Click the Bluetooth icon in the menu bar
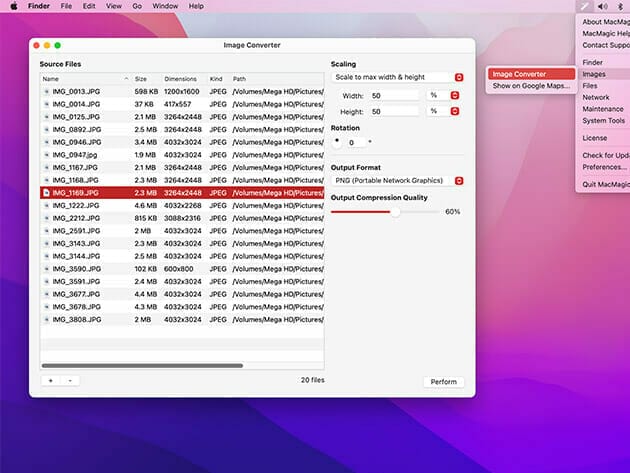 (621, 6)
